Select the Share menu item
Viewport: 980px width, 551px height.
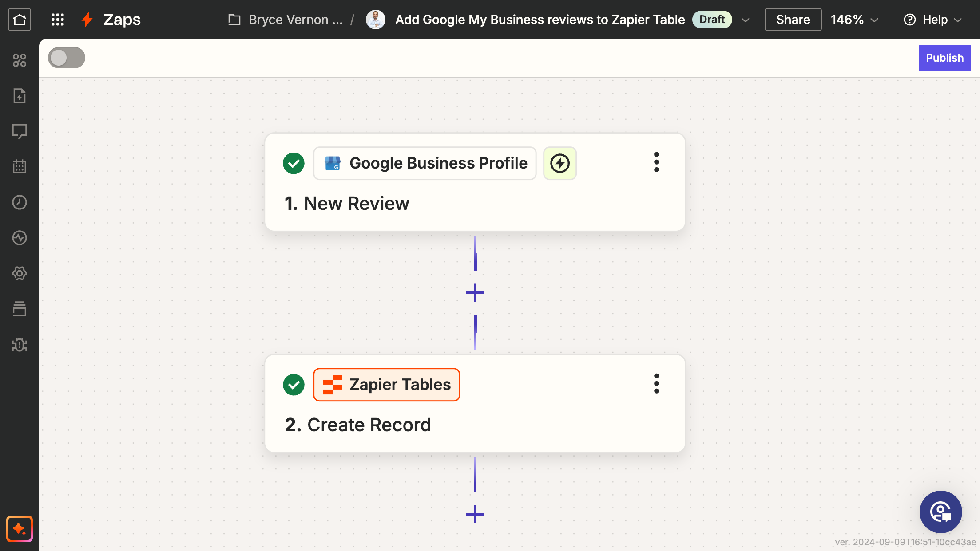[x=792, y=19]
